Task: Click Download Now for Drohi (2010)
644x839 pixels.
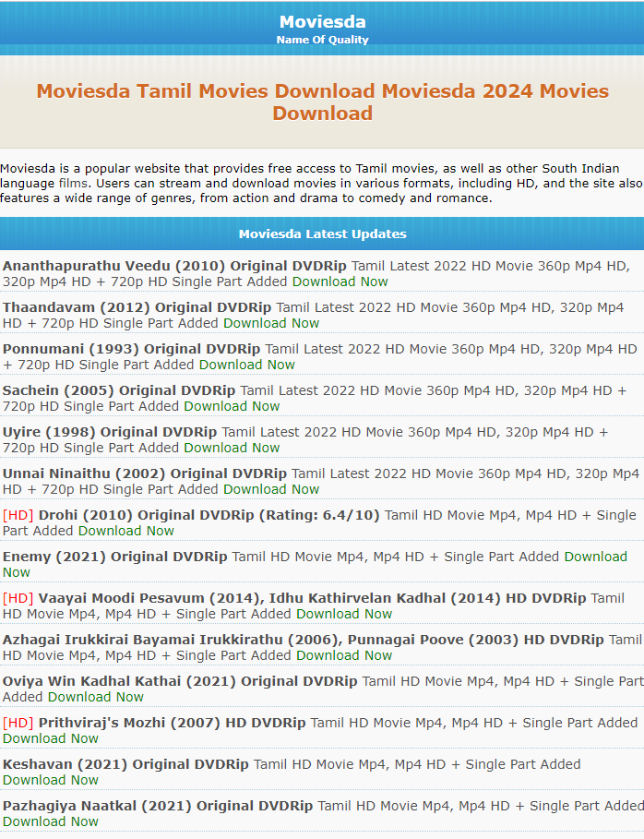Action: point(125,531)
